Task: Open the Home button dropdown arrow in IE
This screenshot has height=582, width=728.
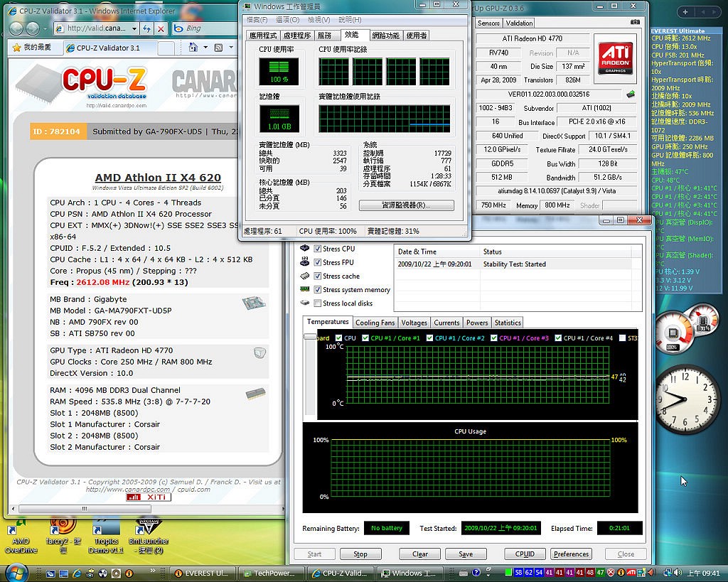Action: [x=205, y=48]
